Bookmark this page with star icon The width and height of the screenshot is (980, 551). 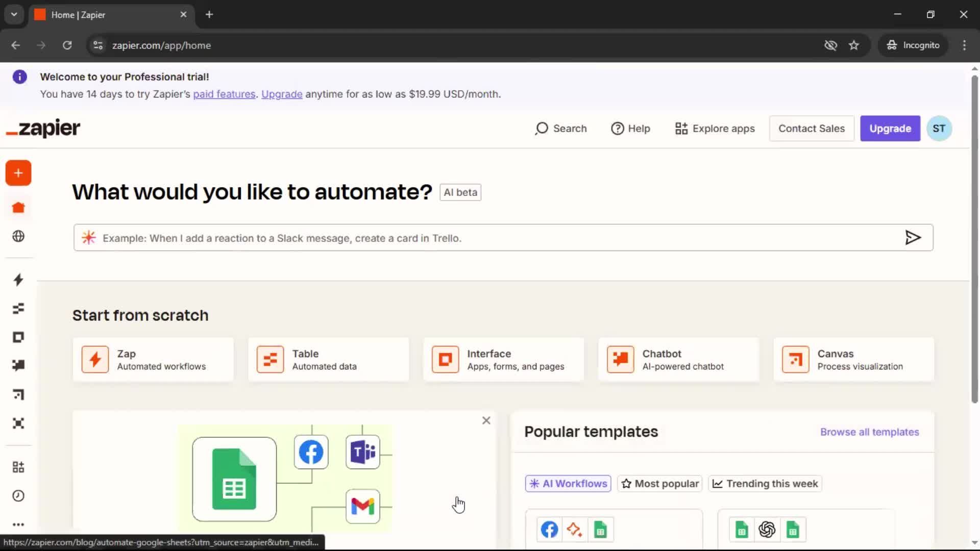[x=854, y=45]
